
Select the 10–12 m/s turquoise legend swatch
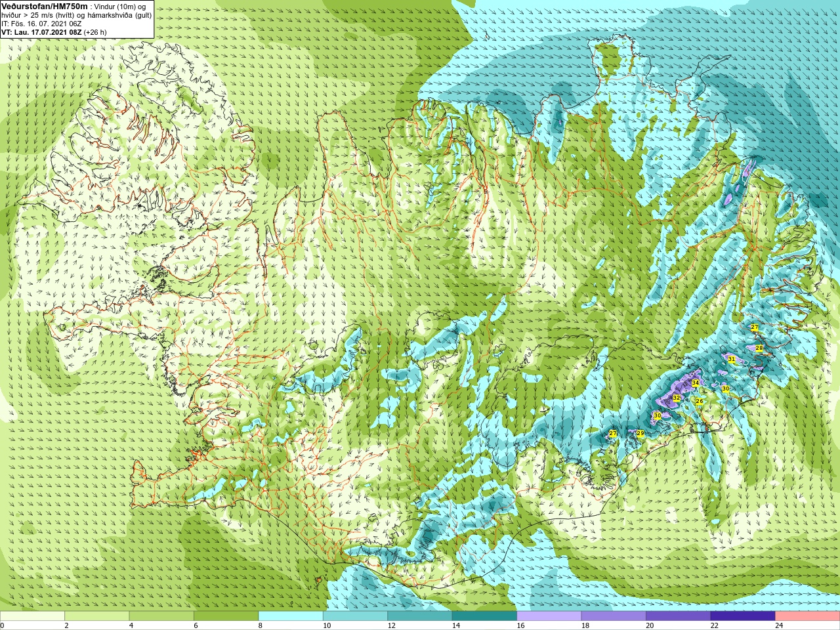click(x=356, y=616)
